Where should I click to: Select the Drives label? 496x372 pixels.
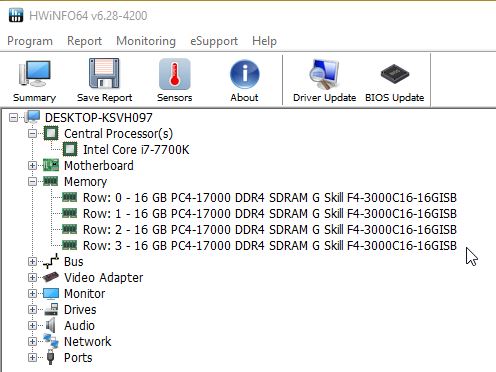pos(80,310)
